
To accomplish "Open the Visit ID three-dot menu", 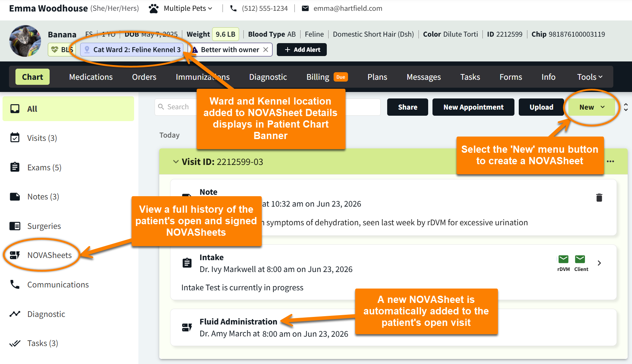I will point(610,161).
